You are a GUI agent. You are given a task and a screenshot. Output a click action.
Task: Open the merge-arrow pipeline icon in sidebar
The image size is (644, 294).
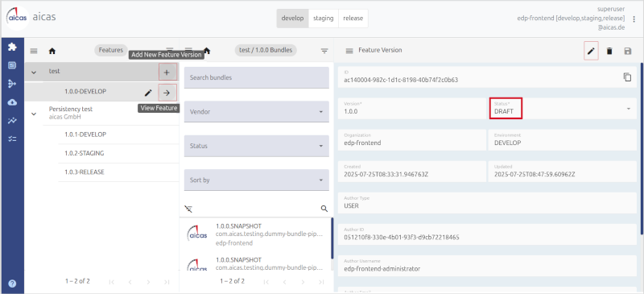pos(12,84)
